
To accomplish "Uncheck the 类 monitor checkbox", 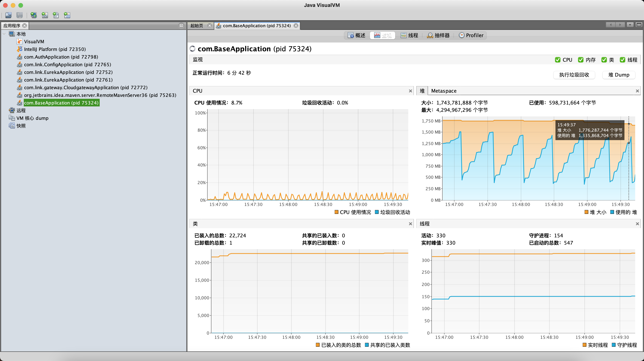I will pyautogui.click(x=604, y=60).
